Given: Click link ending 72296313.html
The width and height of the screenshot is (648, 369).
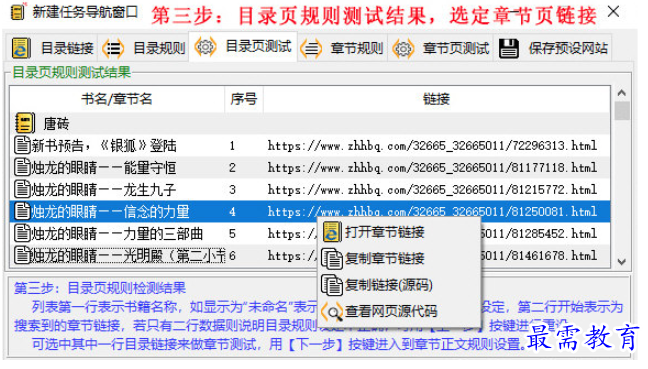Looking at the screenshot, I should [432, 145].
